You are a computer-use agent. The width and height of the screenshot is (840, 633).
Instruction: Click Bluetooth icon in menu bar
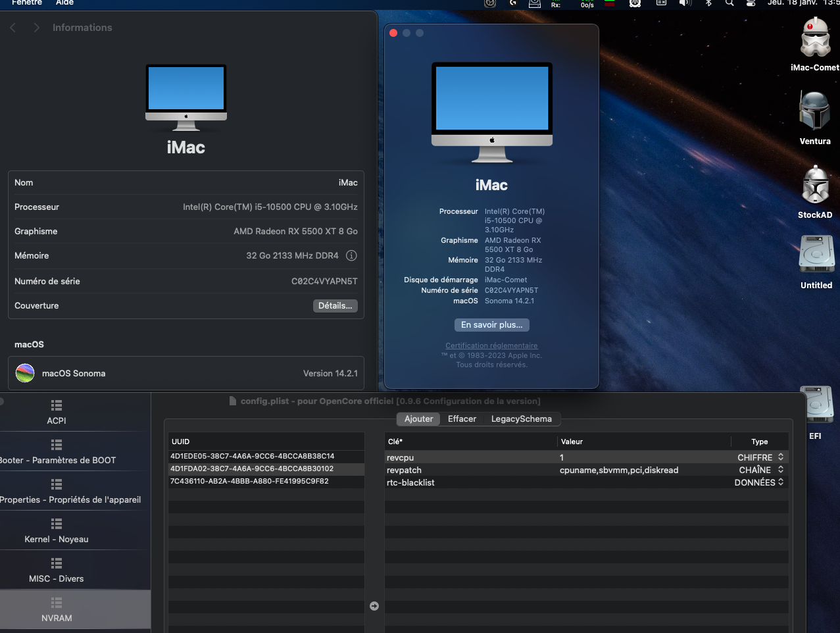(x=708, y=3)
